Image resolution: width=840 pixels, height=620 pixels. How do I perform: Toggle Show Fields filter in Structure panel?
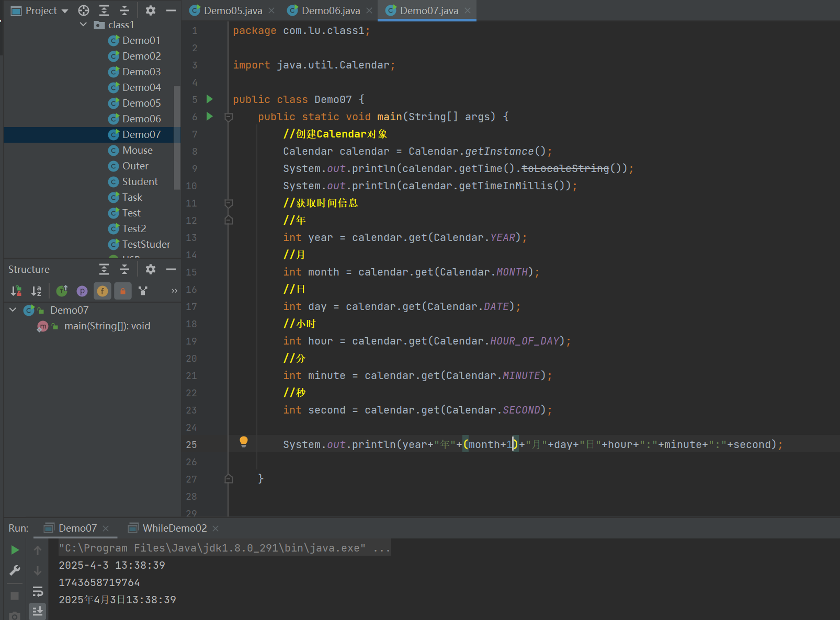103,291
